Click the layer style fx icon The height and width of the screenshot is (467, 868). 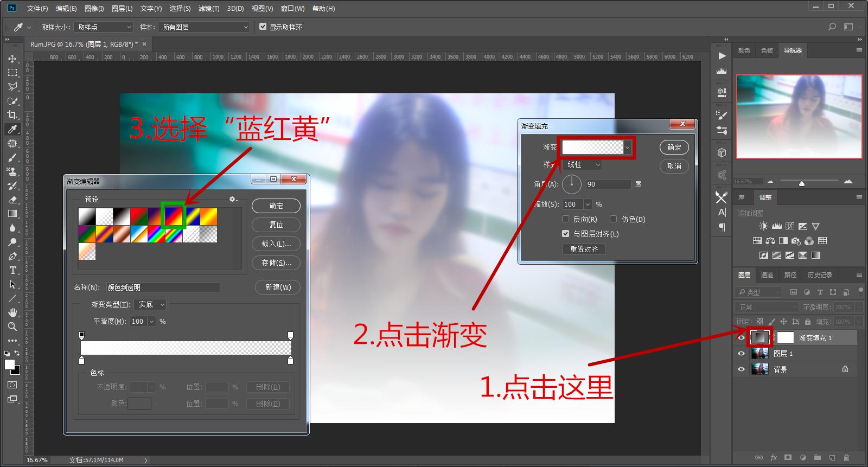pyautogui.click(x=774, y=458)
